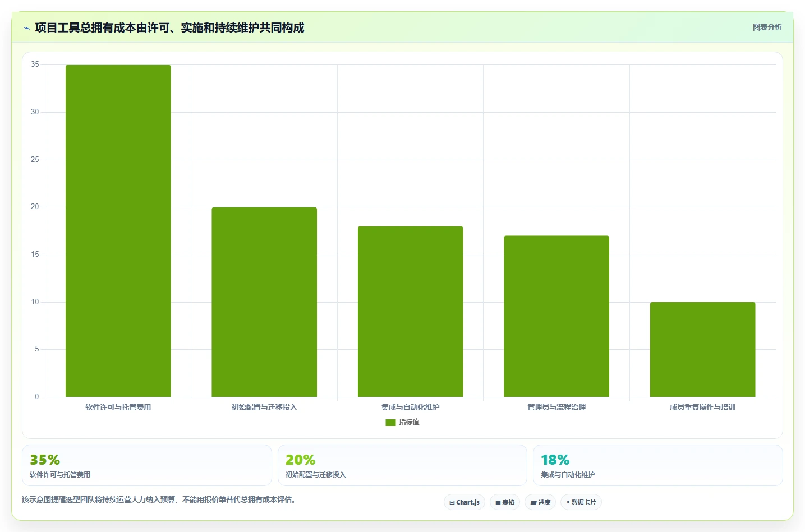Click the title icon beside 项目工具总拥有成本
This screenshot has width=805, height=532.
coord(26,28)
